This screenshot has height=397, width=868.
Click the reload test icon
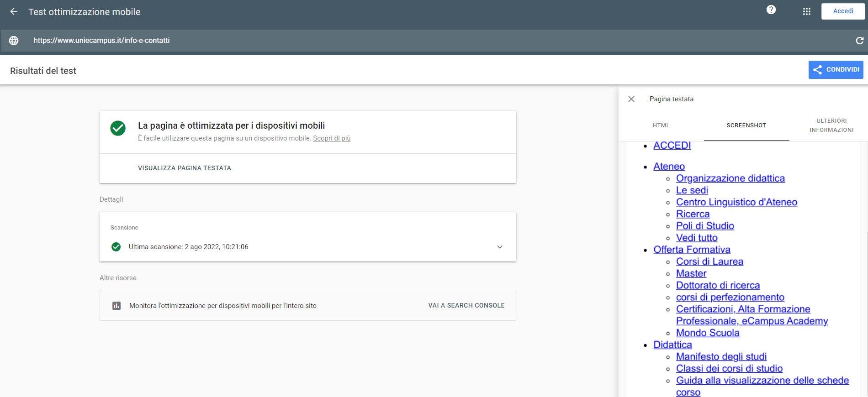coord(859,41)
